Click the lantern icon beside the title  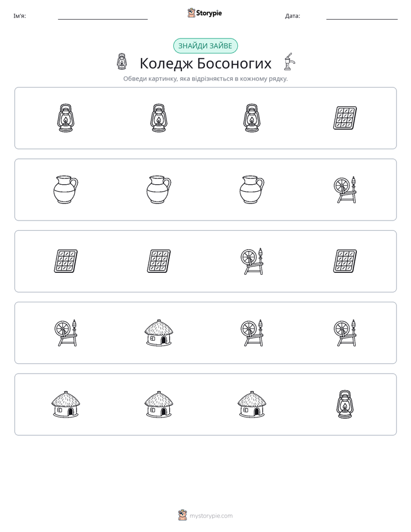[121, 62]
